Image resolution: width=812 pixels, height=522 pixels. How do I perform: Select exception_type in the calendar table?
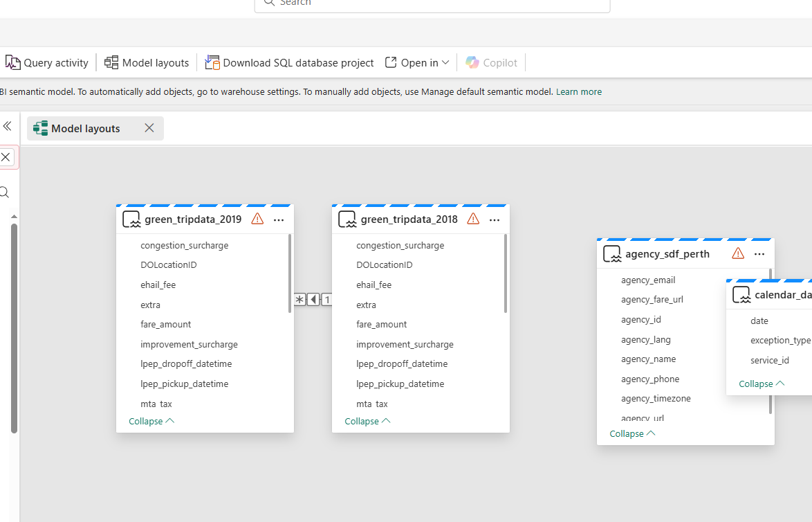point(780,341)
